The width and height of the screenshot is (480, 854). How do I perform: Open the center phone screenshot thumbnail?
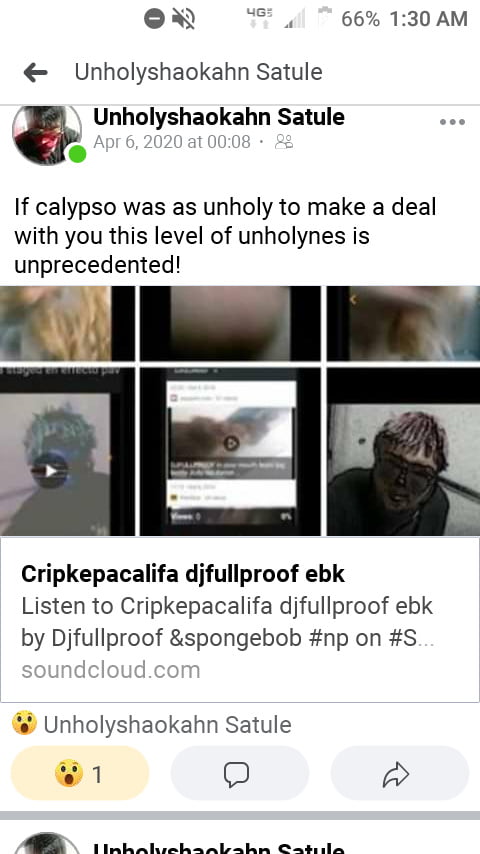click(230, 452)
